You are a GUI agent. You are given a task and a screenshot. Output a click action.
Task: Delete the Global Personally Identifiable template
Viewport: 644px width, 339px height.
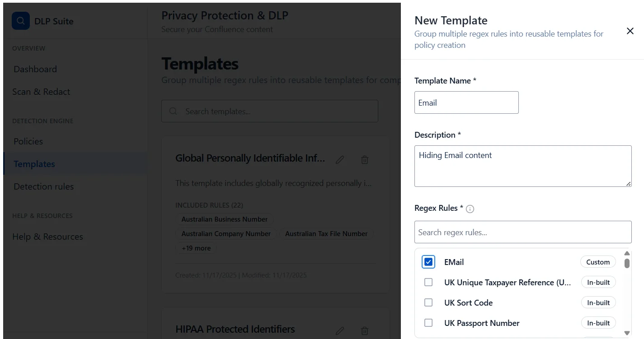364,159
